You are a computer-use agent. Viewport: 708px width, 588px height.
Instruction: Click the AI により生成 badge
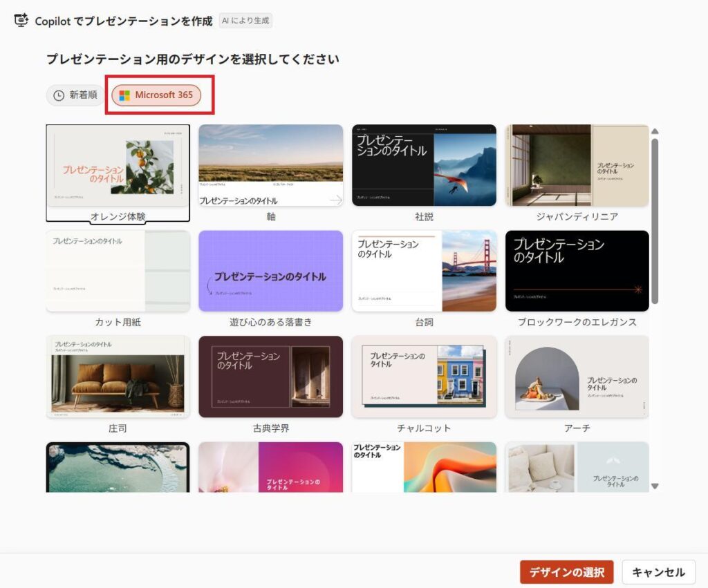pyautogui.click(x=246, y=21)
